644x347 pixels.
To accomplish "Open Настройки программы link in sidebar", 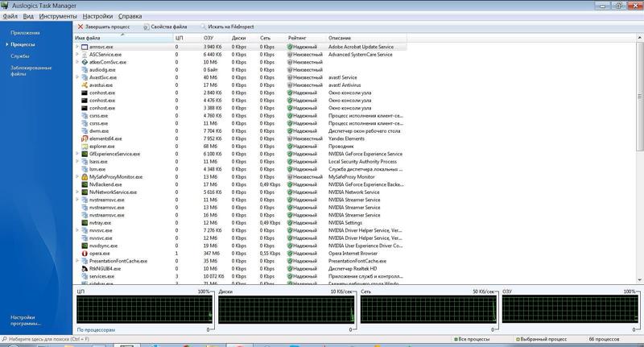I will [x=26, y=320].
